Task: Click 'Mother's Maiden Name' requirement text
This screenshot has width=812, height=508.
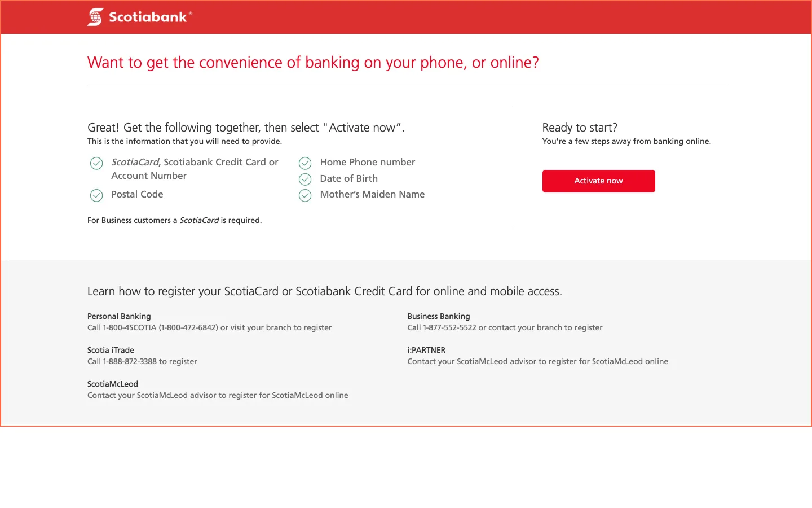Action: pos(372,194)
